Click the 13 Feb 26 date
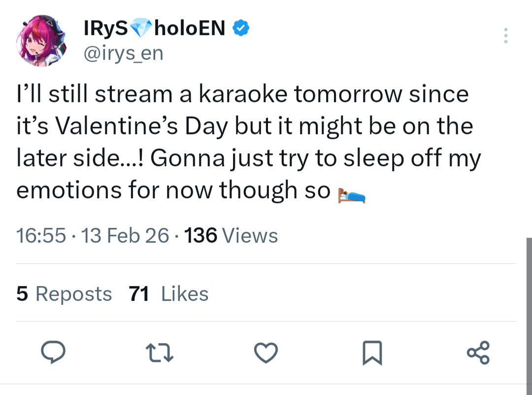 [x=126, y=236]
